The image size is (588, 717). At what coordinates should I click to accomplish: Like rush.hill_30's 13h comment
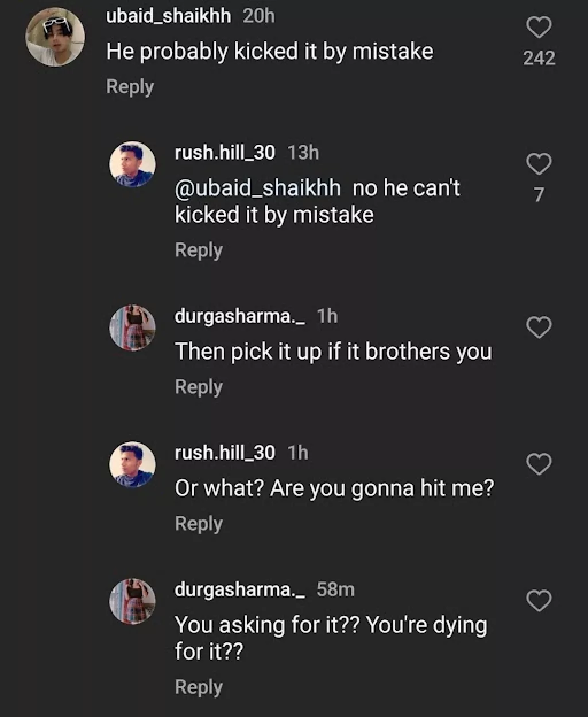[539, 164]
